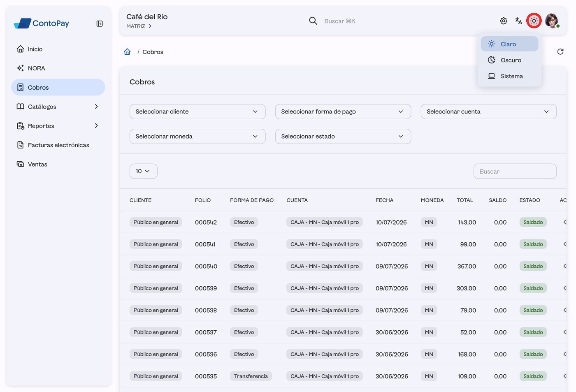576x392 pixels.
Task: Click the table Buscar input field
Action: coord(515,172)
